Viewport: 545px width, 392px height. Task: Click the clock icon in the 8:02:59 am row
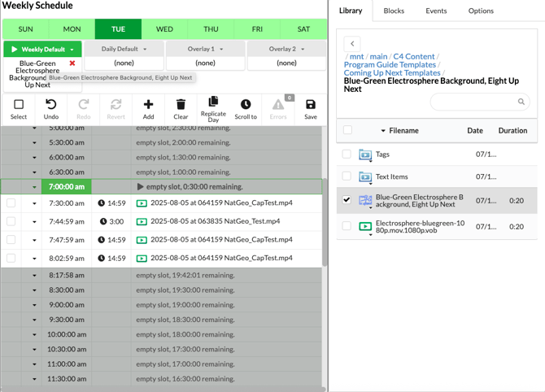point(101,258)
